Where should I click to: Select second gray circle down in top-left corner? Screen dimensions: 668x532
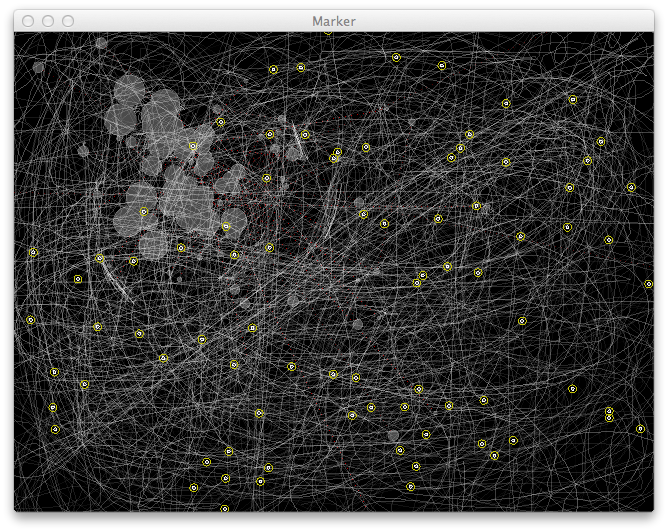pos(39,67)
